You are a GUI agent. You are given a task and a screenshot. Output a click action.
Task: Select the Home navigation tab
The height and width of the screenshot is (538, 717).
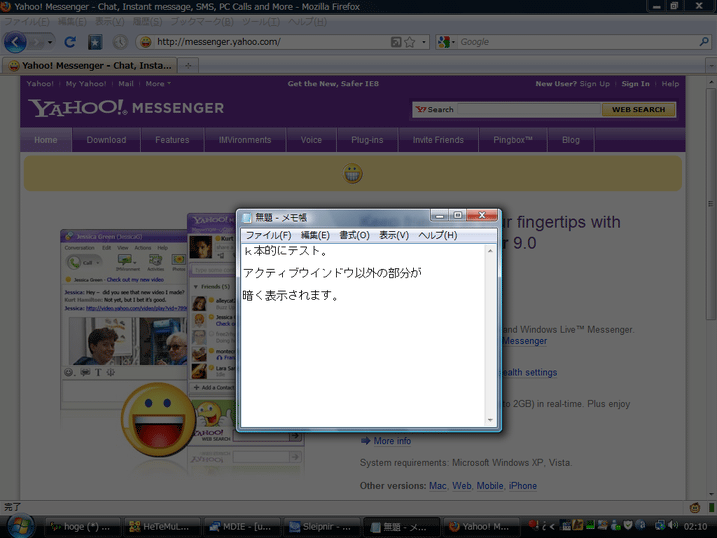point(46,140)
